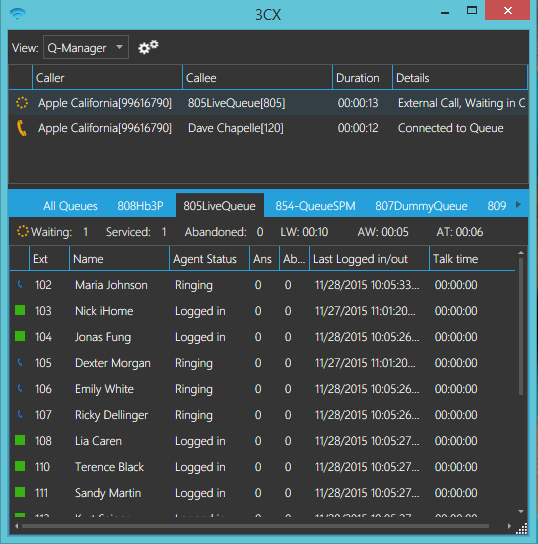
Task: Sort calls by Details column header
Action: coord(460,78)
